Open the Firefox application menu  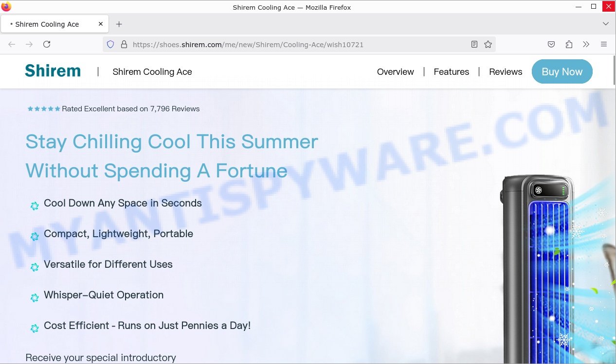604,44
